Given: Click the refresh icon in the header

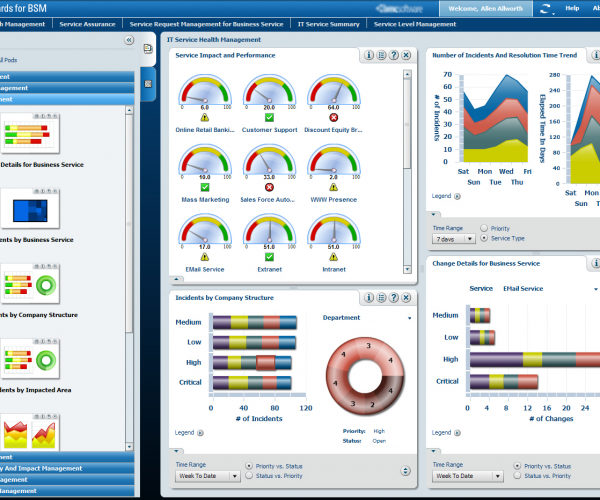Looking at the screenshot, I should [545, 9].
